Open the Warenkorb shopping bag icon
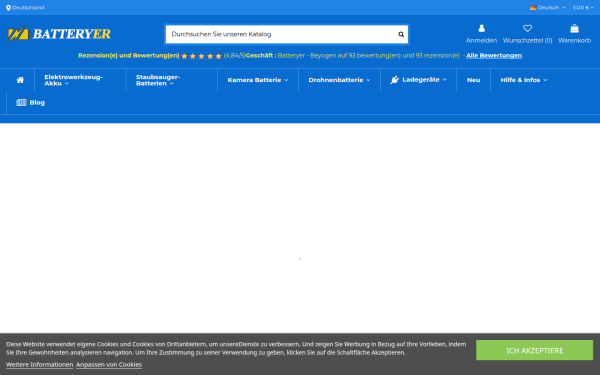This screenshot has width=600, height=375. tap(574, 28)
